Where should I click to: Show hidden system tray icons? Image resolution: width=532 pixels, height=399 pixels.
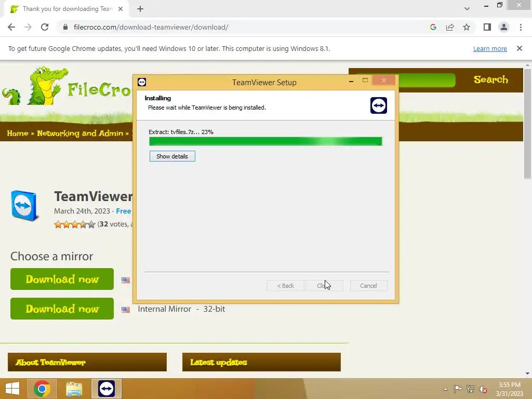445,389
